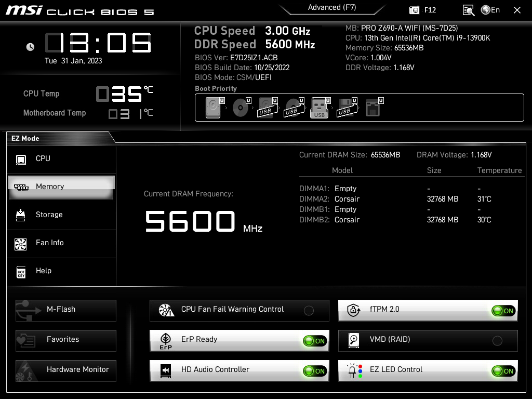
Task: Click the Hot Key icon beside Help
Action: coord(21,272)
